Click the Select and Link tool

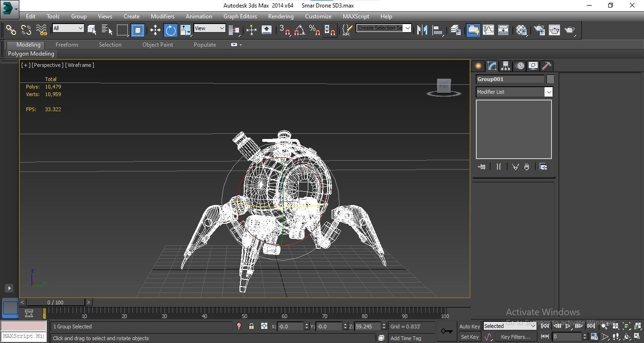pos(11,30)
